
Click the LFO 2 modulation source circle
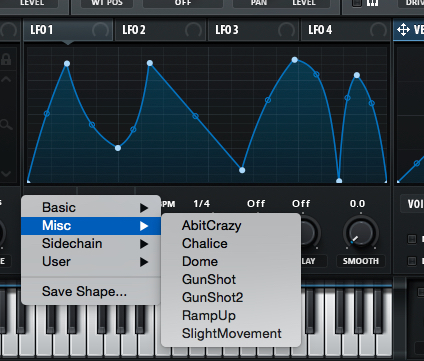pyautogui.click(x=193, y=30)
